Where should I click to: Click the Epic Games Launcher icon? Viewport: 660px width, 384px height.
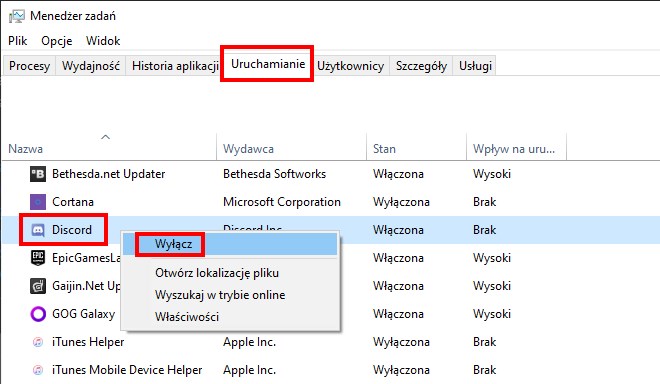coord(38,258)
